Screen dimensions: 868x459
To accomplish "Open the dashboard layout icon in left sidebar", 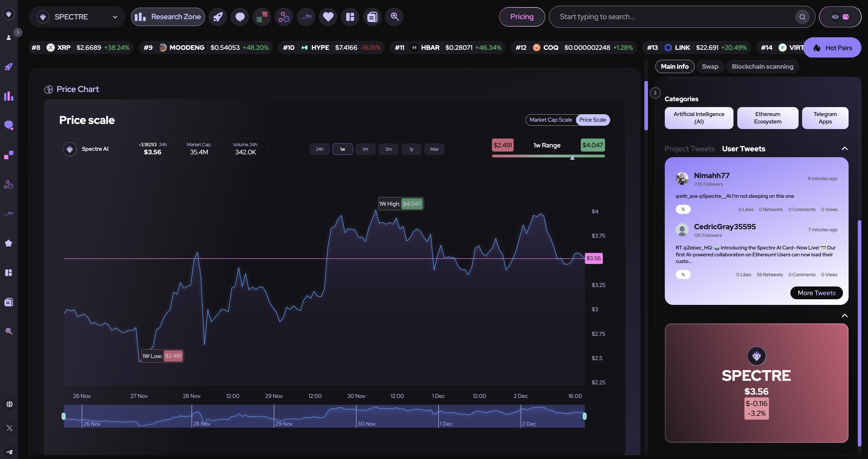I will click(x=9, y=272).
